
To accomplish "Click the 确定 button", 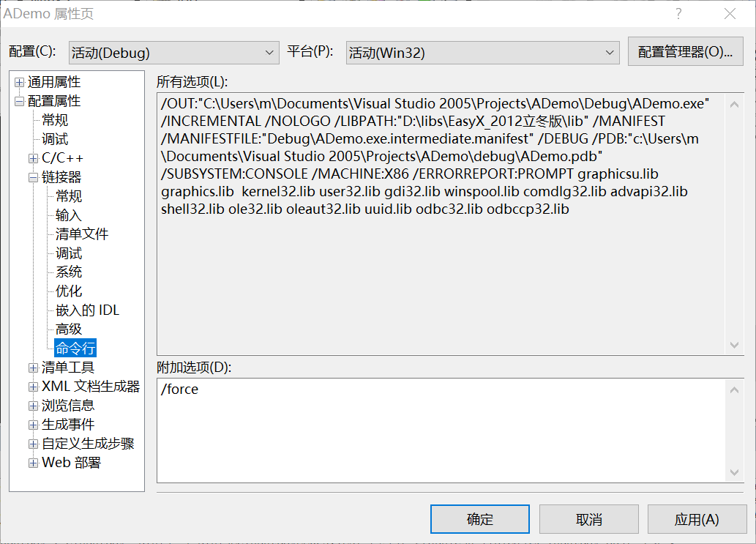I will coord(480,520).
